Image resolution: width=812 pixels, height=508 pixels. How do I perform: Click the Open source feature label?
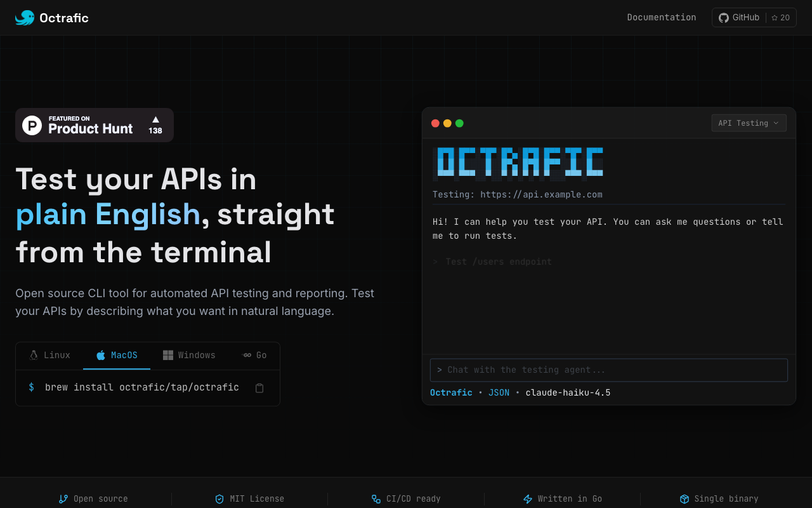click(101, 499)
